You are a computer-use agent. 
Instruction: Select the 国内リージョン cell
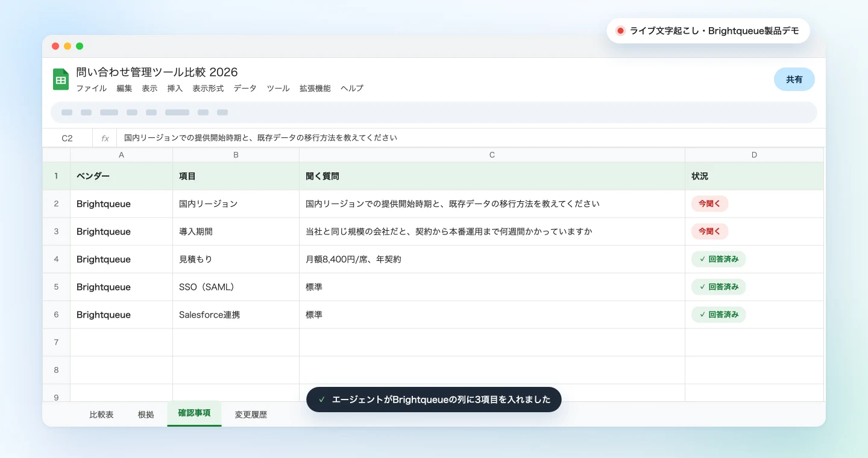[x=236, y=204]
